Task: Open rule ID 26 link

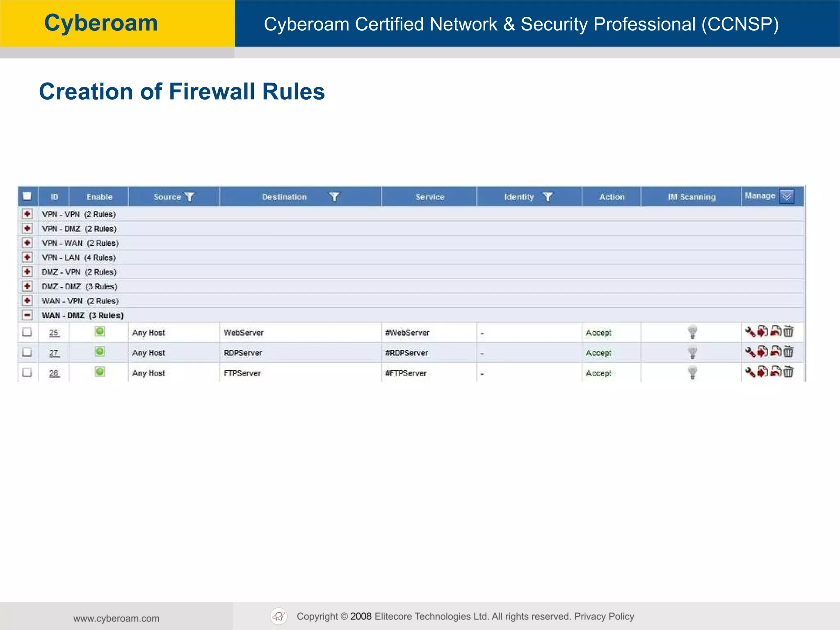Action: pyautogui.click(x=54, y=373)
